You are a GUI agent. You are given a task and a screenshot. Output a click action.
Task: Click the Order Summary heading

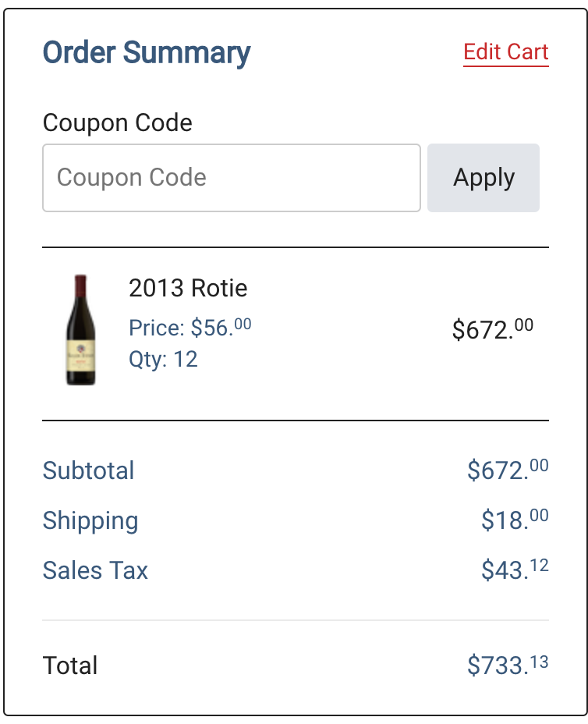pyautogui.click(x=147, y=52)
